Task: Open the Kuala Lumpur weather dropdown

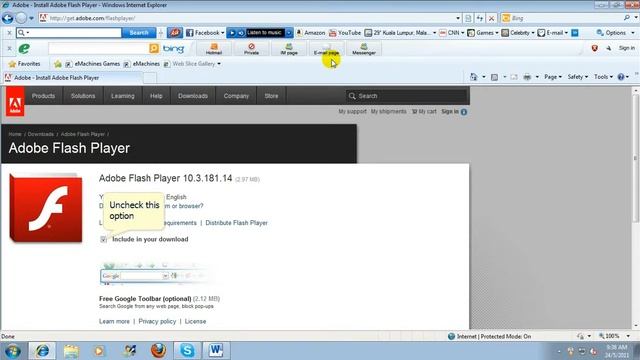Action: [434, 33]
